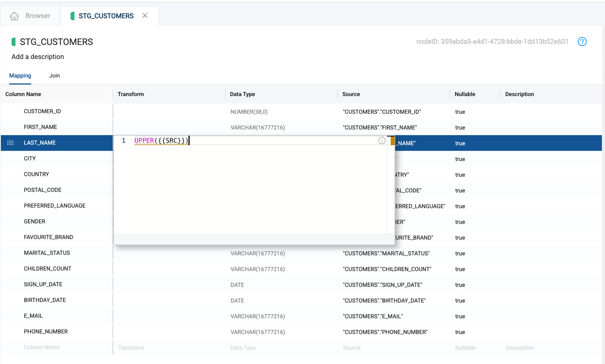The height and width of the screenshot is (364, 605).
Task: Click the drag handle on LAST_NAME row
Action: click(10, 143)
